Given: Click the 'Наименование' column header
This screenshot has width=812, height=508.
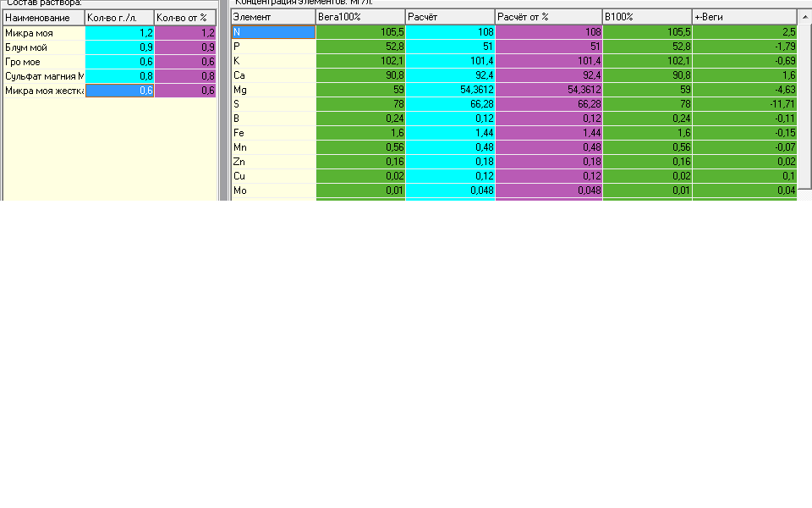Looking at the screenshot, I should [44, 18].
